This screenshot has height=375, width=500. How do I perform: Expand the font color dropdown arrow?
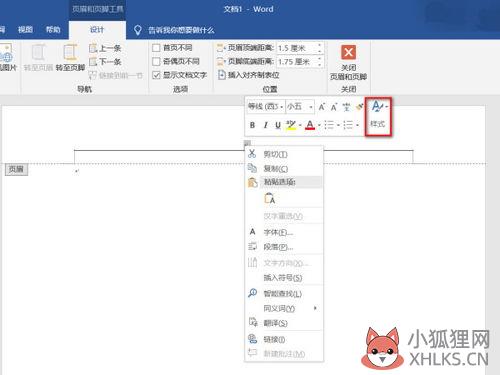click(x=319, y=125)
